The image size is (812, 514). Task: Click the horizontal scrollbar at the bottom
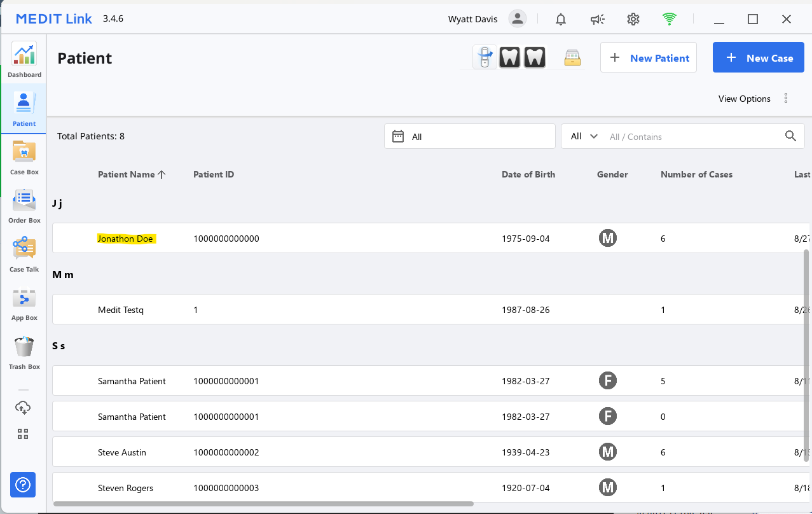tap(263, 504)
